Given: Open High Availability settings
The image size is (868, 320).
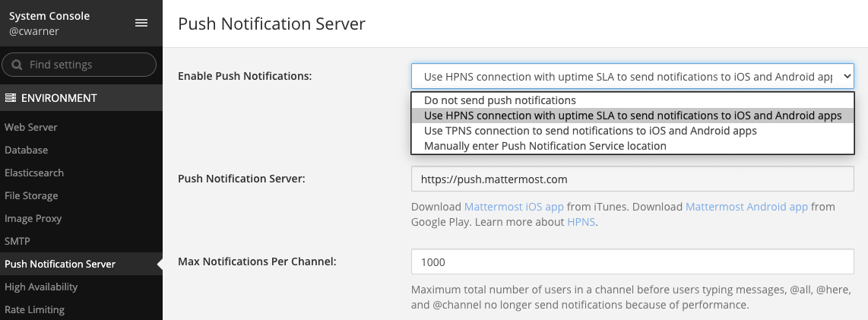Looking at the screenshot, I should (41, 287).
